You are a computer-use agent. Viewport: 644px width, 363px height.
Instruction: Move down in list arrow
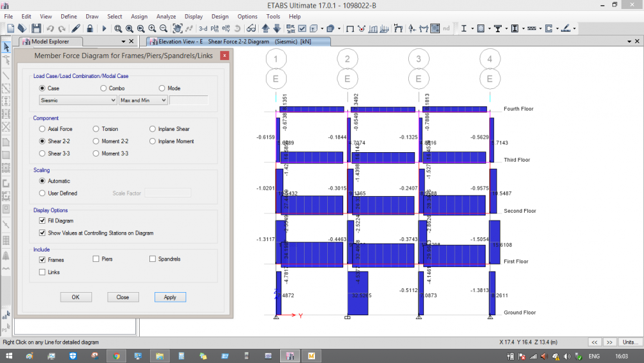click(x=277, y=28)
